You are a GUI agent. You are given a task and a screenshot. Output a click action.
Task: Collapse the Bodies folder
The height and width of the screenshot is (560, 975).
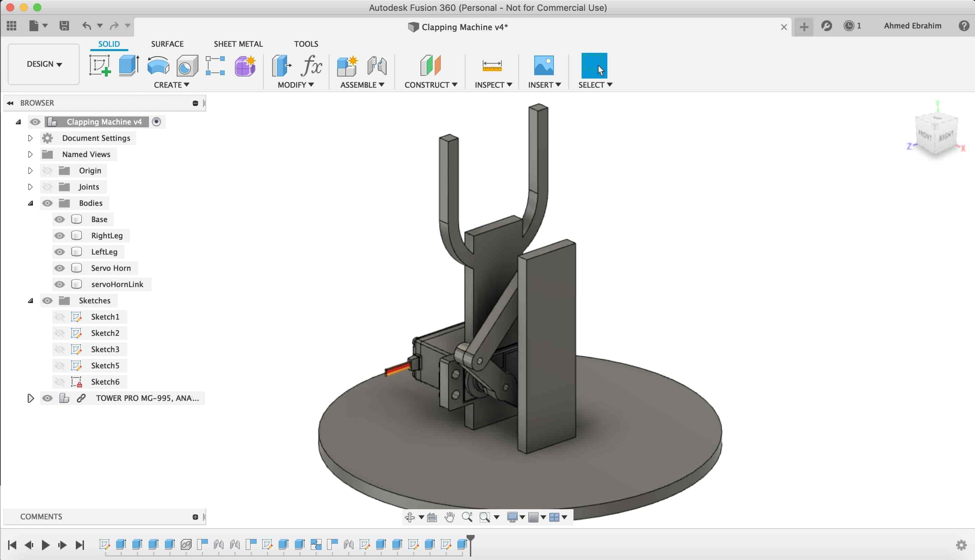[x=30, y=203]
